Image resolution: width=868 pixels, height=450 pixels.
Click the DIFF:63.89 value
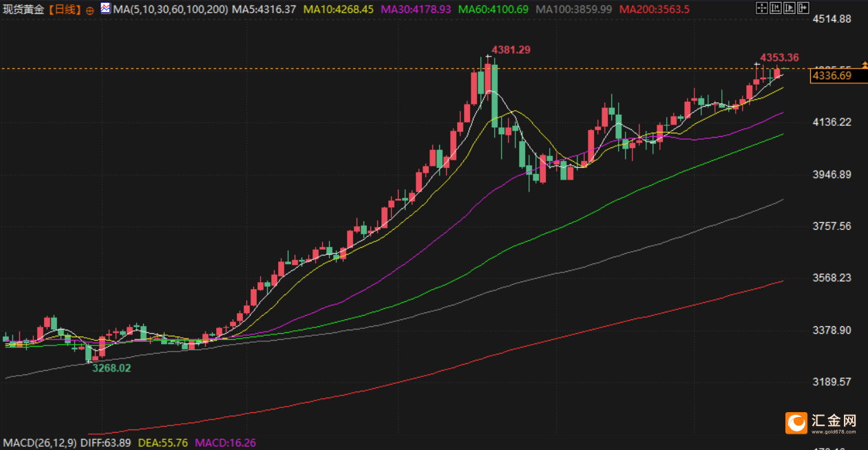(x=105, y=442)
